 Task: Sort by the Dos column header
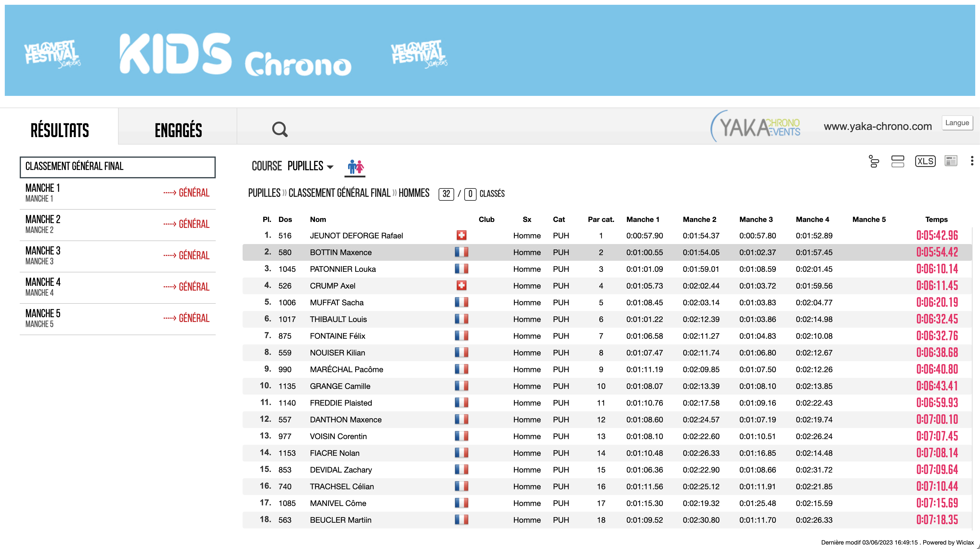click(x=285, y=219)
